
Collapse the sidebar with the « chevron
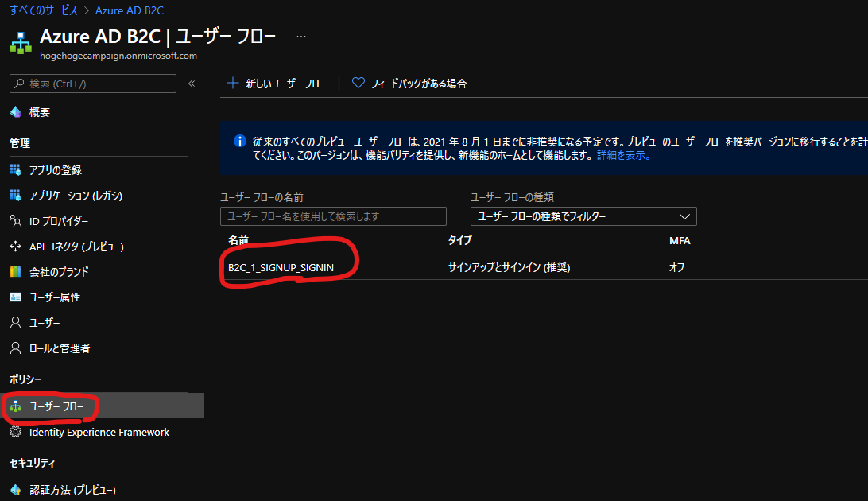pyautogui.click(x=191, y=83)
